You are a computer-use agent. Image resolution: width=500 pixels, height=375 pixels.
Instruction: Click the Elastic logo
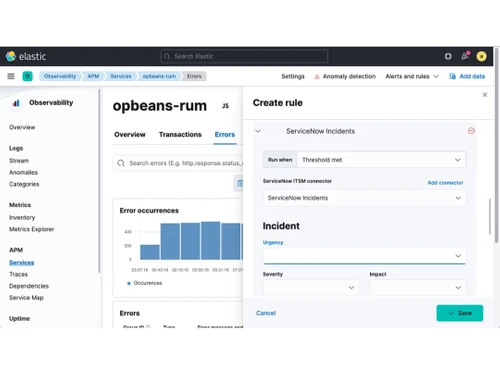coord(25,56)
